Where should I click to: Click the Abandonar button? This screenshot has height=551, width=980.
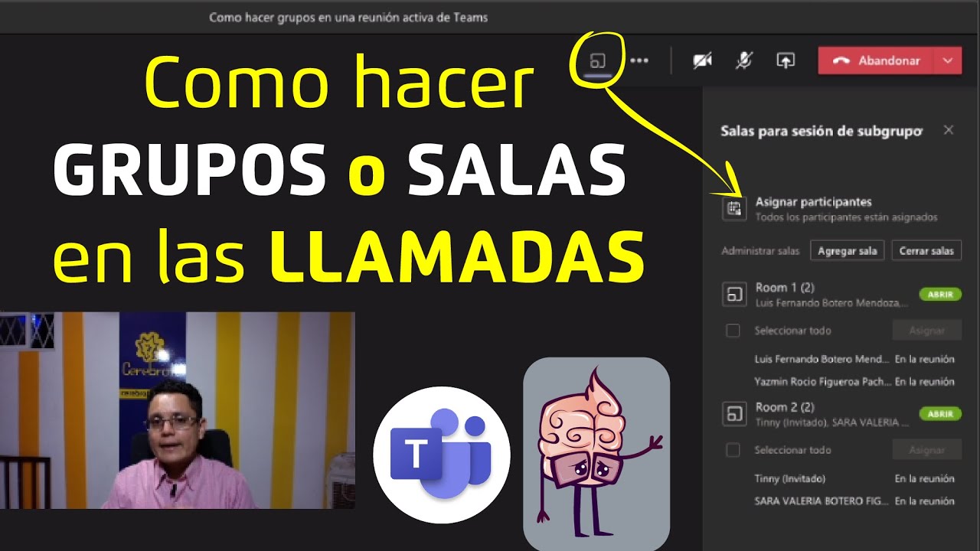pos(875,60)
